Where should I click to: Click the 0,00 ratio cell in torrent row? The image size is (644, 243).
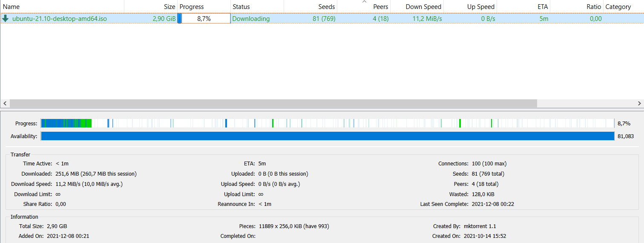(x=596, y=19)
